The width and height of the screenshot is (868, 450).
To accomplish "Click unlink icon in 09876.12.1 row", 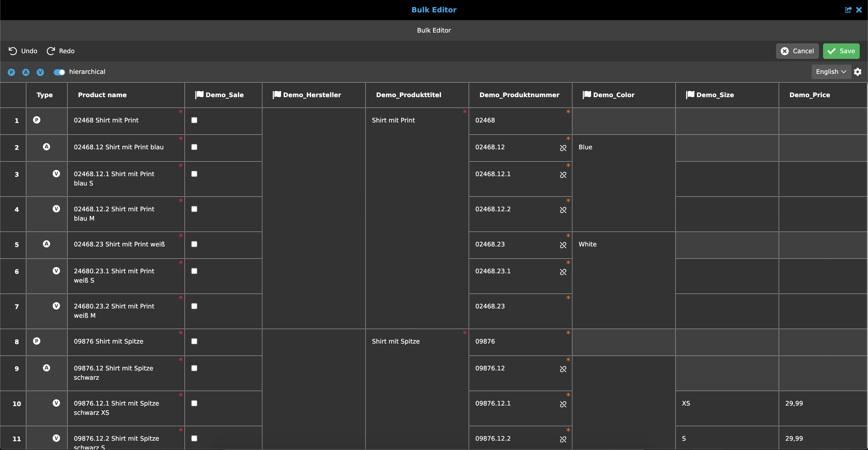I will [x=563, y=404].
